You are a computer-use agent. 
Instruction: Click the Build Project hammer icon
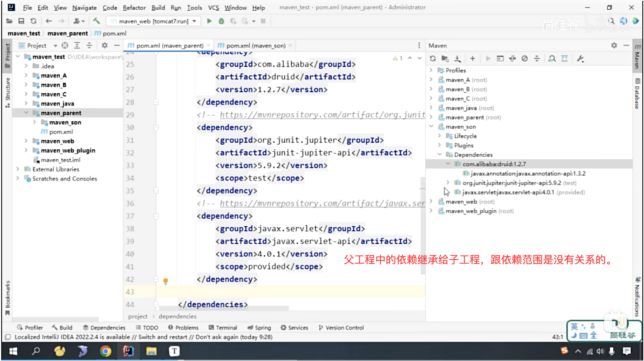pos(96,21)
